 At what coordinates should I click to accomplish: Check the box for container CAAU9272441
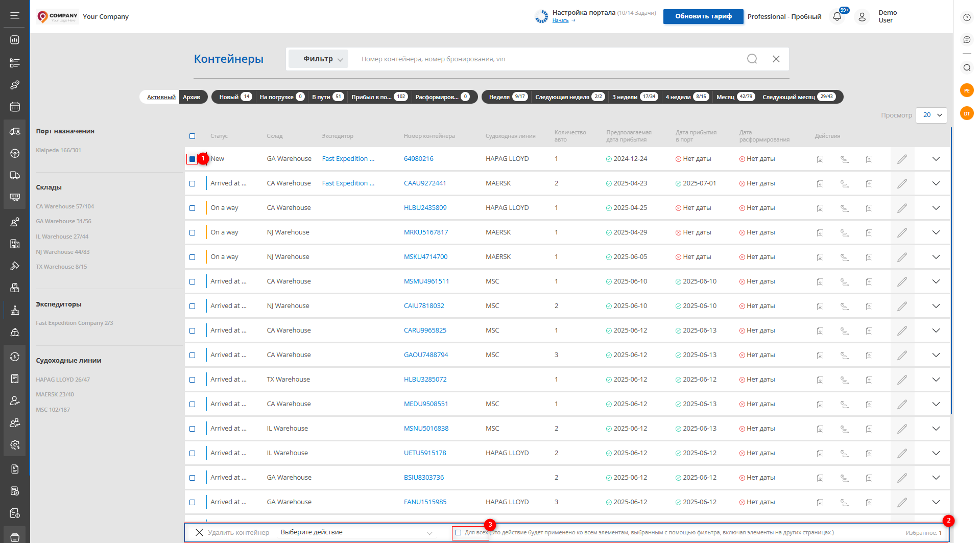(x=192, y=183)
